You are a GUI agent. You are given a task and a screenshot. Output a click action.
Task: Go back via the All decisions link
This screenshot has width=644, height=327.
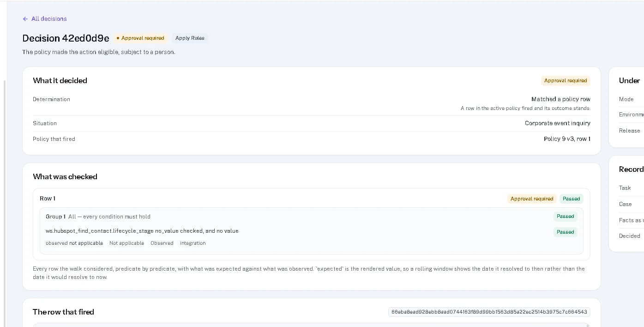pyautogui.click(x=45, y=19)
